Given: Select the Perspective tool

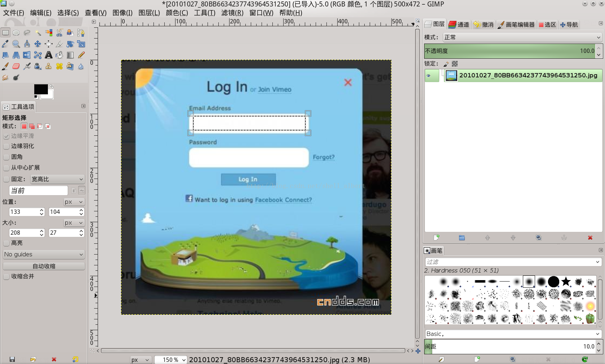Looking at the screenshot, I should pos(16,55).
